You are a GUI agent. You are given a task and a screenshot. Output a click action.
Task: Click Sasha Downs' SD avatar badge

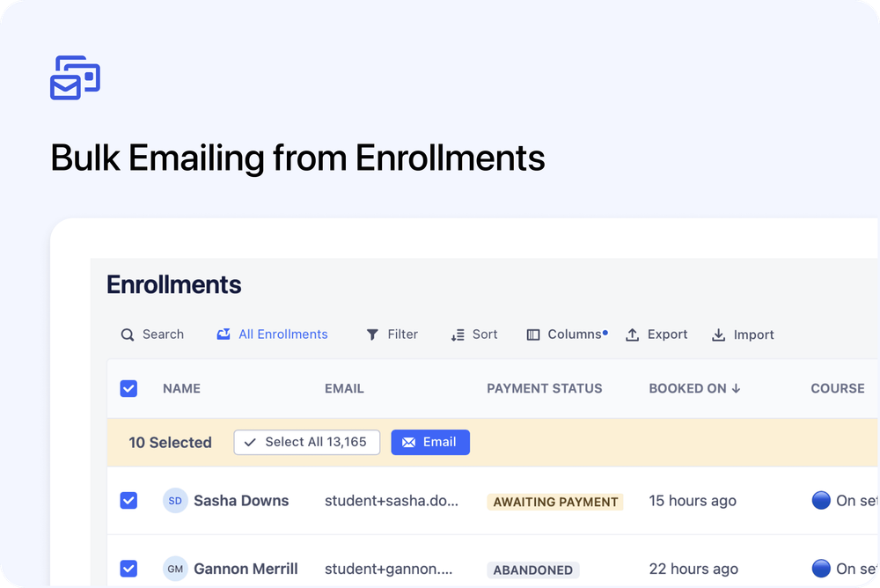175,500
